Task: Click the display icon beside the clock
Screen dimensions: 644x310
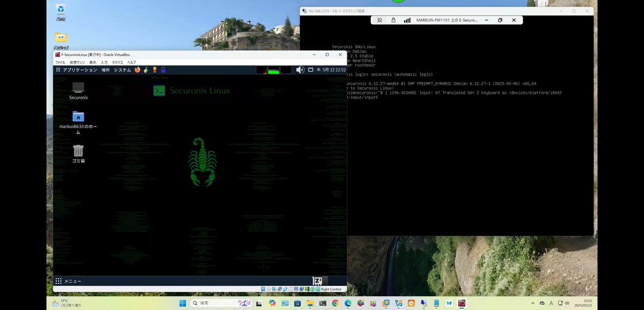Action: [310, 70]
